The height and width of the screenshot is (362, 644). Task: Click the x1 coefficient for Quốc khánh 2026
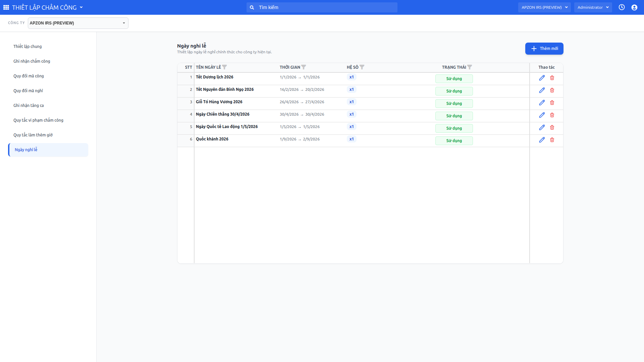tap(352, 139)
